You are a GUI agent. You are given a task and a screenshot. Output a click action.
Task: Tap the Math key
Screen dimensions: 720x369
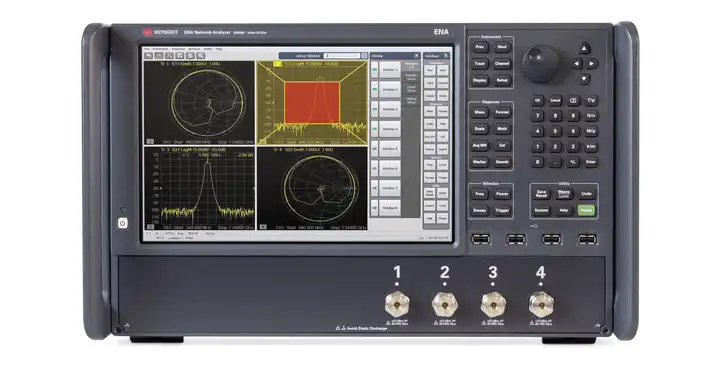(x=502, y=129)
